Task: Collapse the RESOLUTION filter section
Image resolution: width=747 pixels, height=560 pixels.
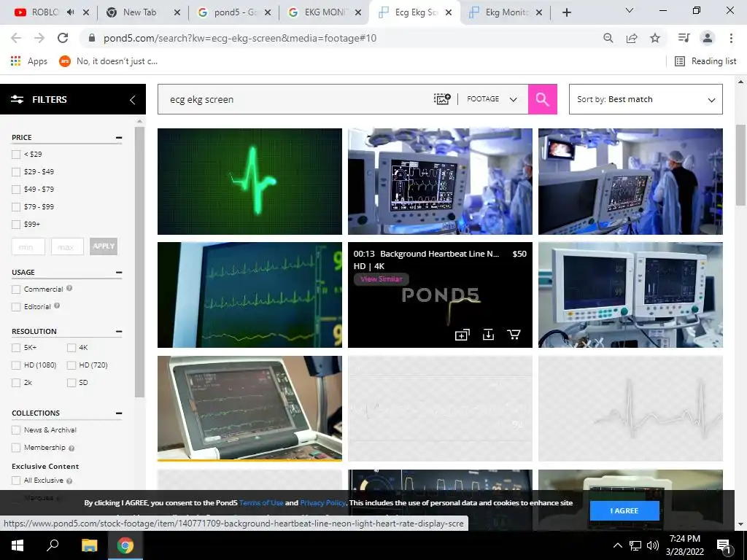Action: 119,332
